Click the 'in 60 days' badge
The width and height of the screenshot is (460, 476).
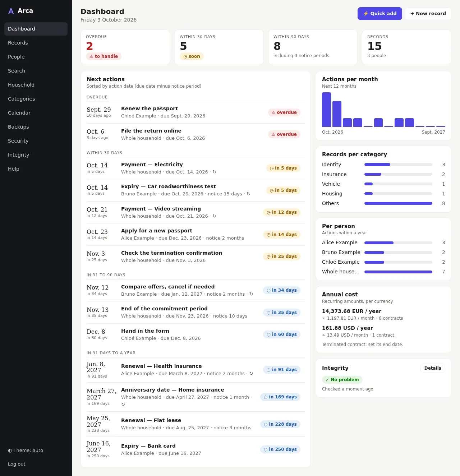click(282, 334)
